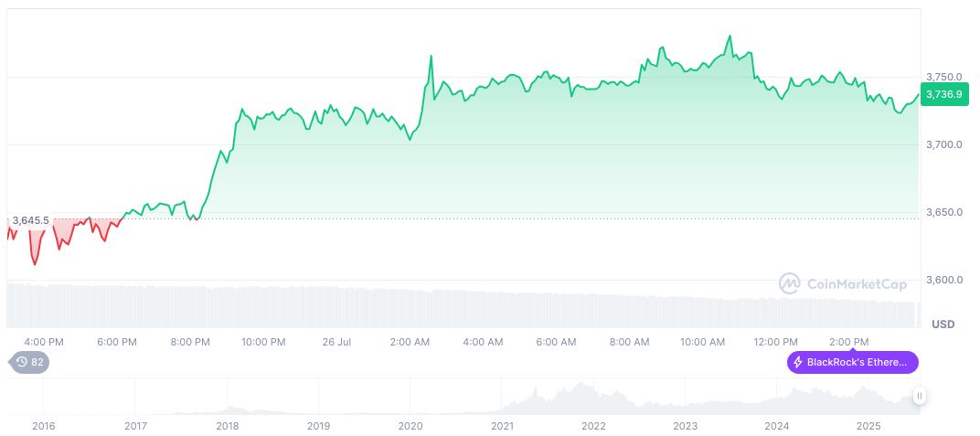Screen dimensions: 980x436
Task: Click the "82" events count badge
Action: 37,362
